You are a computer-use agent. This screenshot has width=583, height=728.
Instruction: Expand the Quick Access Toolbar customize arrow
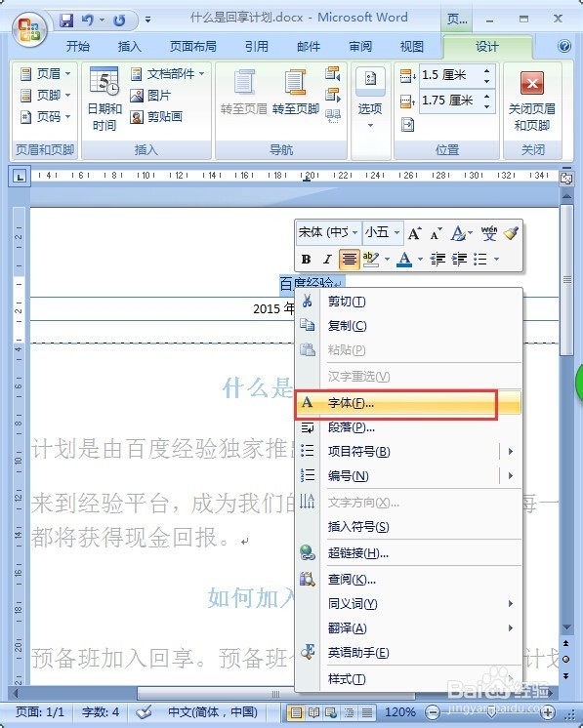[147, 20]
